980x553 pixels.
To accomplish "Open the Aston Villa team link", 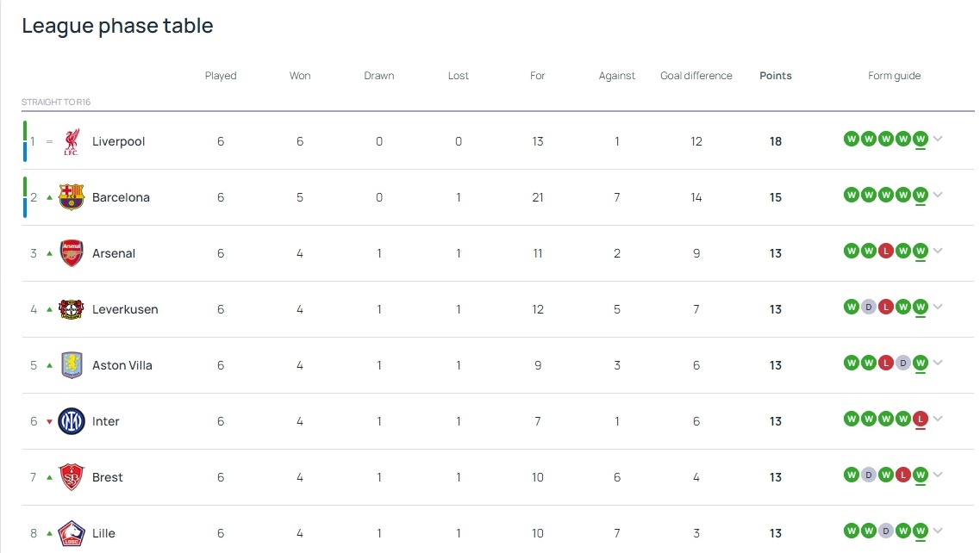I will click(122, 365).
